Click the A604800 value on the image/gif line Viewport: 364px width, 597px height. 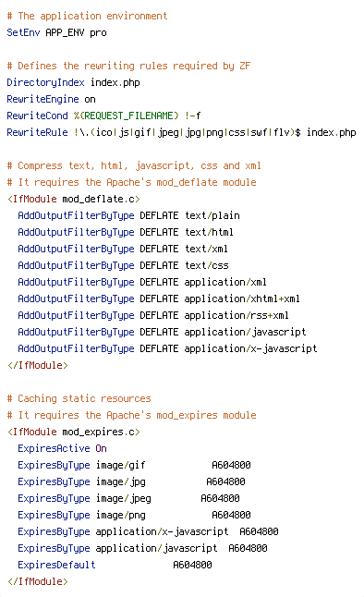click(232, 465)
